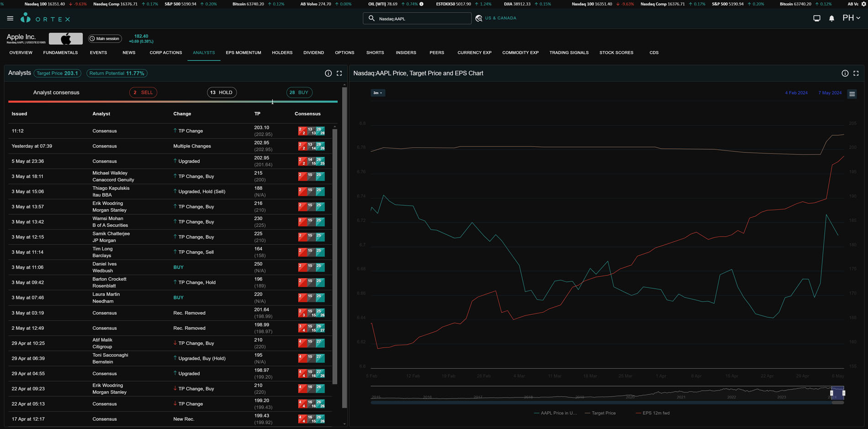This screenshot has height=429, width=868.
Task: Click the Main session button
Action: coord(105,39)
